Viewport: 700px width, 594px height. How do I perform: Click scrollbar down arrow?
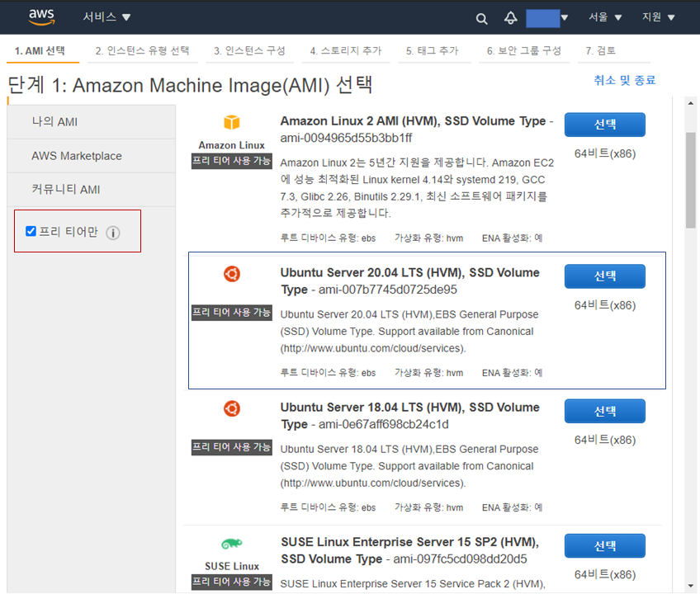[x=691, y=586]
